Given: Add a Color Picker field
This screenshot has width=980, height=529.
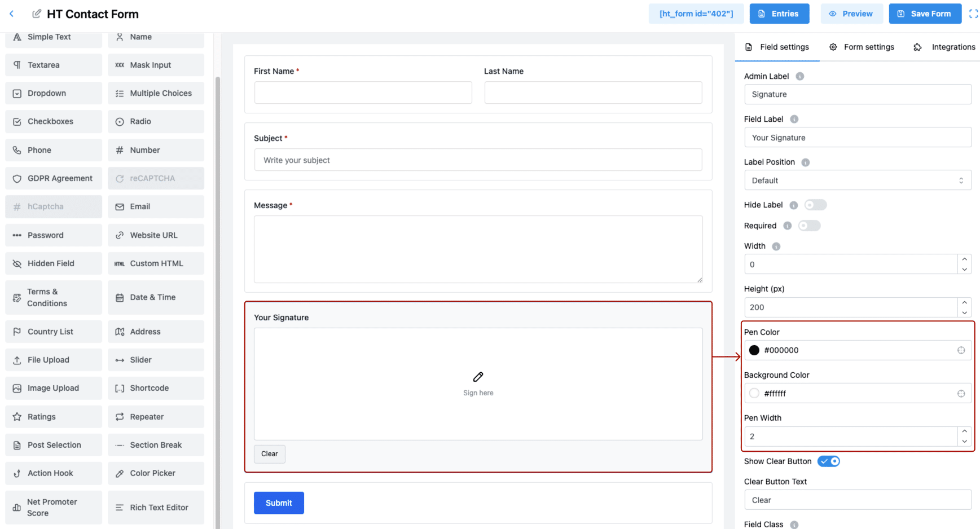Looking at the screenshot, I should [x=156, y=473].
